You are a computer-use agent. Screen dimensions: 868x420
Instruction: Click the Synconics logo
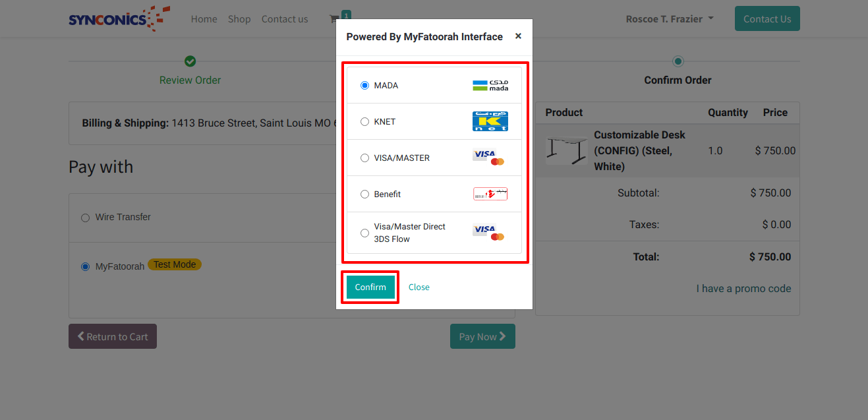tap(119, 18)
